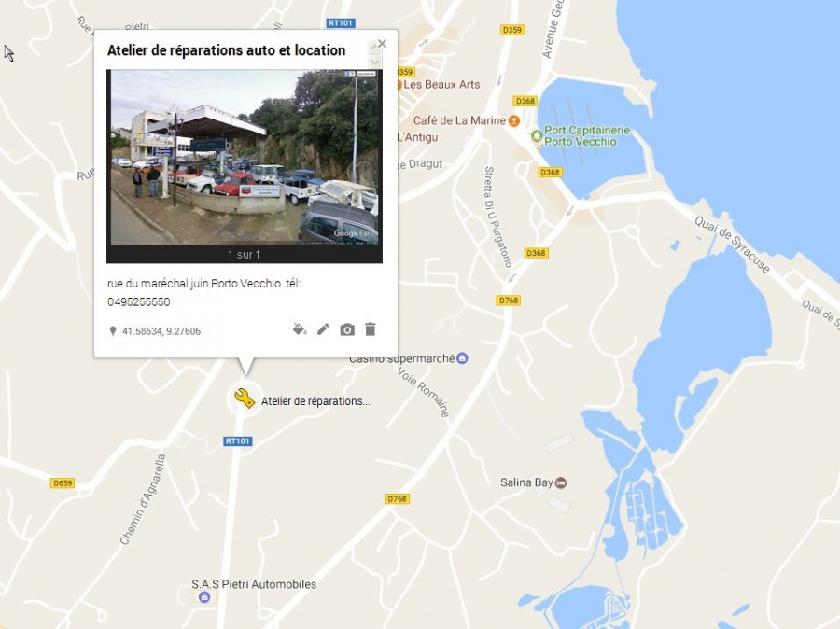Click the Salina Bay lodging icon
840x629 pixels.
click(x=560, y=482)
